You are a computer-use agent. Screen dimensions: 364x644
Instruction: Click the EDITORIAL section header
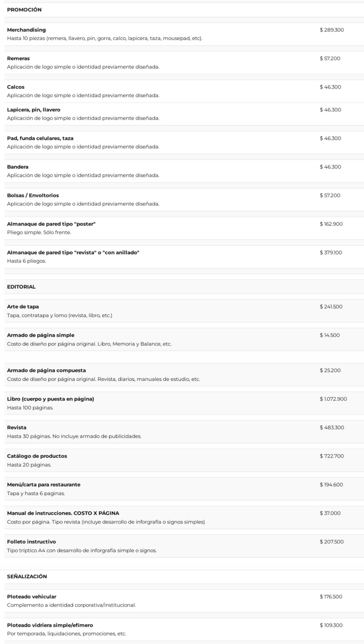click(x=21, y=287)
